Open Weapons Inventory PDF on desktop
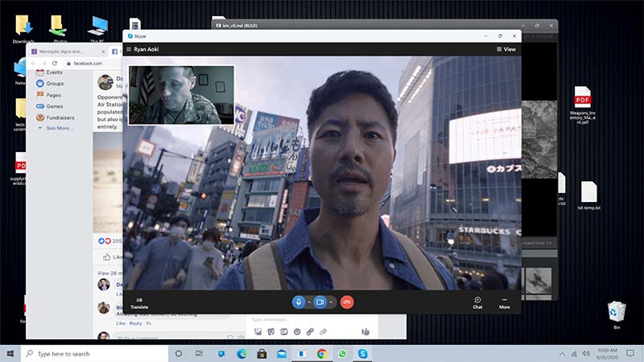 click(x=582, y=105)
